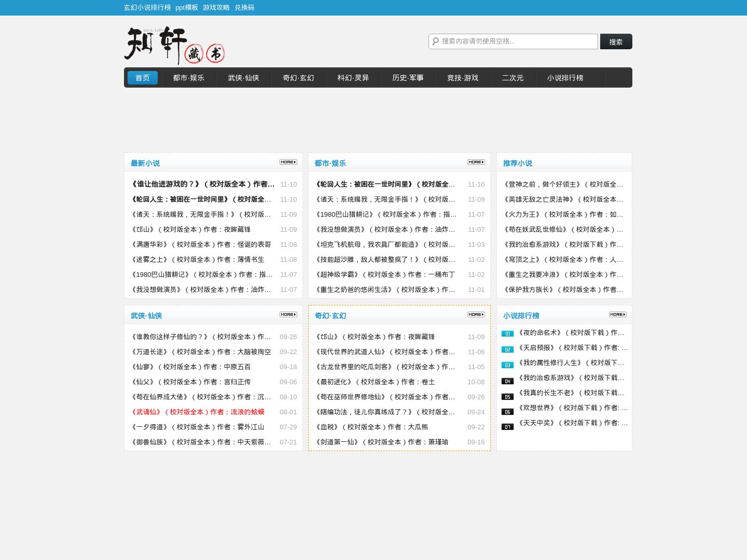
Task: Open 《邙山》 in 最新小说 list
Action: click(191, 229)
